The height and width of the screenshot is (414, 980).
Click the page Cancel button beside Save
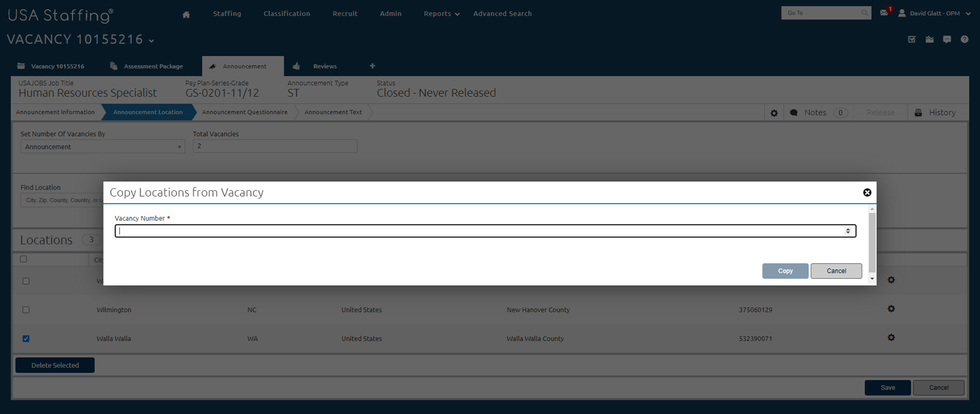point(938,387)
